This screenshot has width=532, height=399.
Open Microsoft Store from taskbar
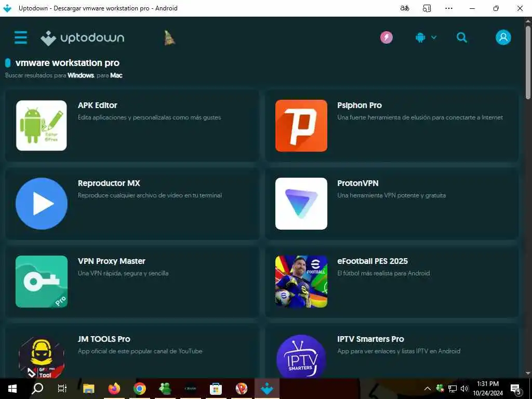pos(216,389)
